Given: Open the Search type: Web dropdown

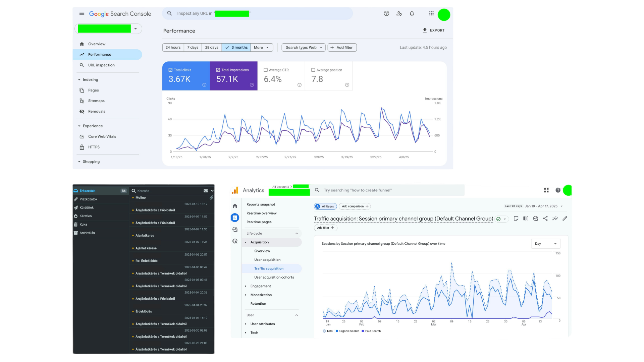Looking at the screenshot, I should click(x=303, y=48).
